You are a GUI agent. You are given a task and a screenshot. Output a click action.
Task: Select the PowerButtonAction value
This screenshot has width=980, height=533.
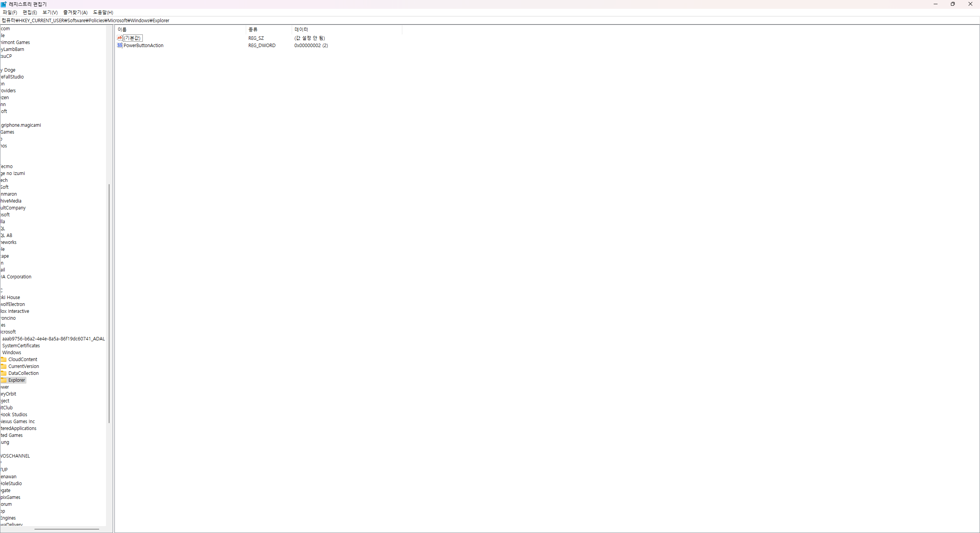click(x=144, y=45)
